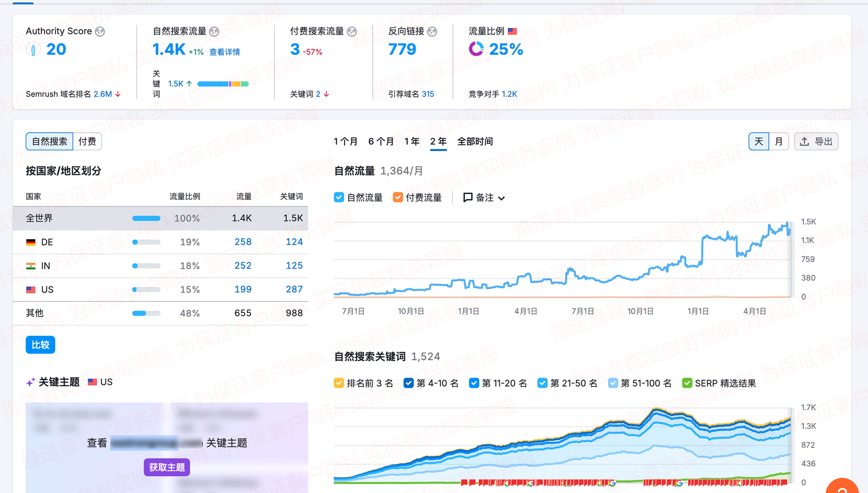Click the red down arrow by paid 关键词 2
Image resolution: width=868 pixels, height=493 pixels.
(326, 94)
